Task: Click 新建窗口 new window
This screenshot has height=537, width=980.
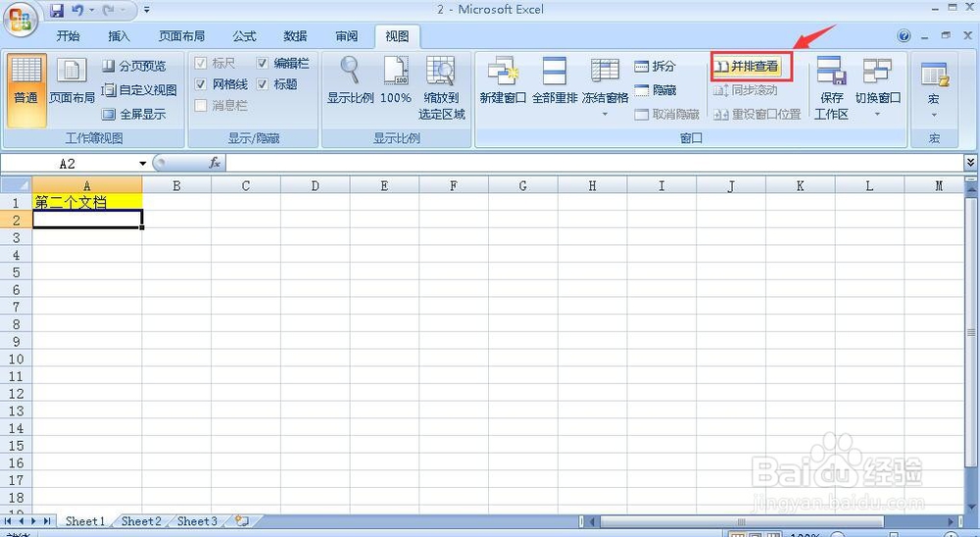Action: tap(503, 80)
